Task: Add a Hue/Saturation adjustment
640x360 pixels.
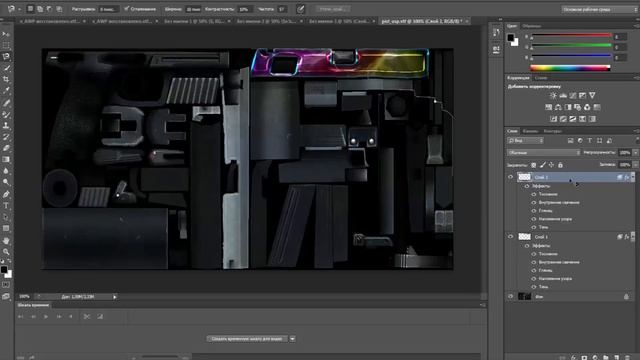Action: click(549, 107)
